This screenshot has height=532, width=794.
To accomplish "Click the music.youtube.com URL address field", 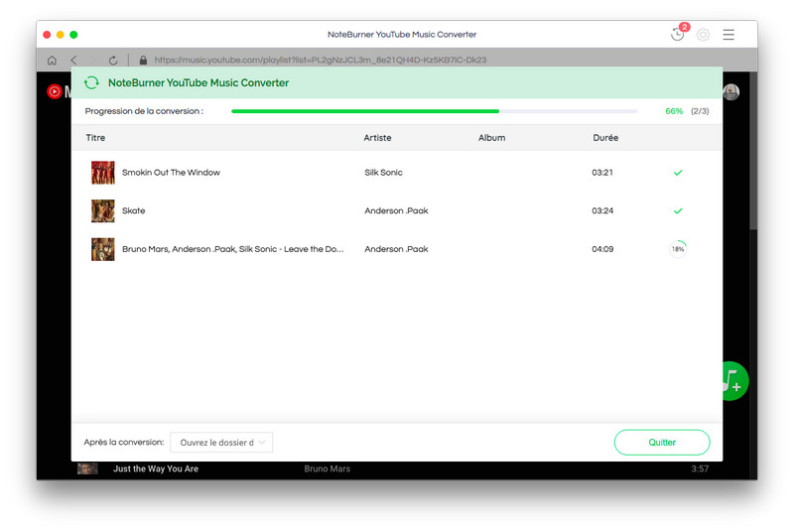I will [321, 61].
